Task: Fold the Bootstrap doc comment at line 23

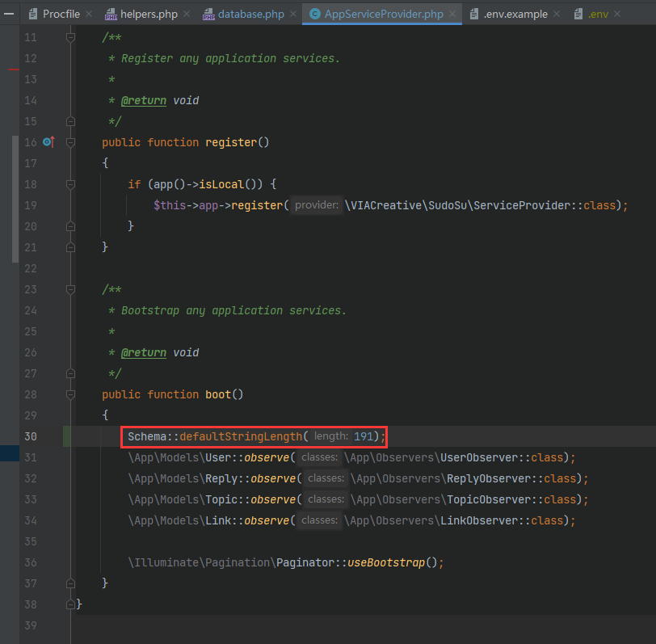Action: pos(71,289)
